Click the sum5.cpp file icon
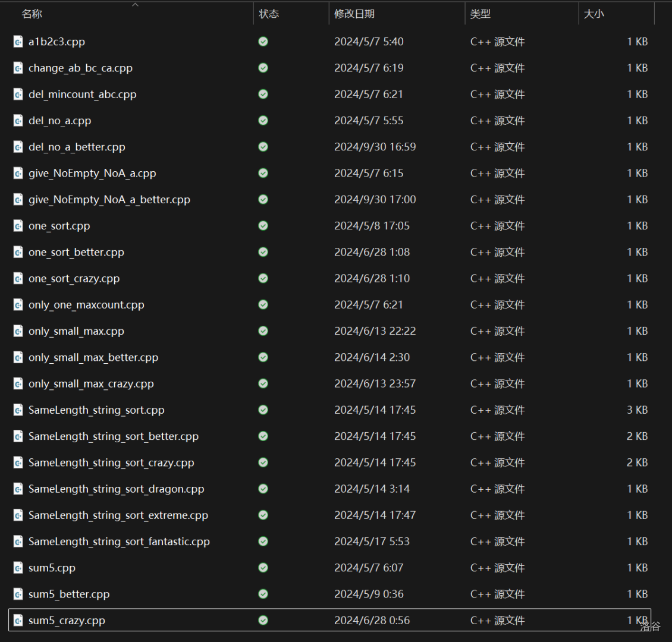This screenshot has width=672, height=642. 18,568
